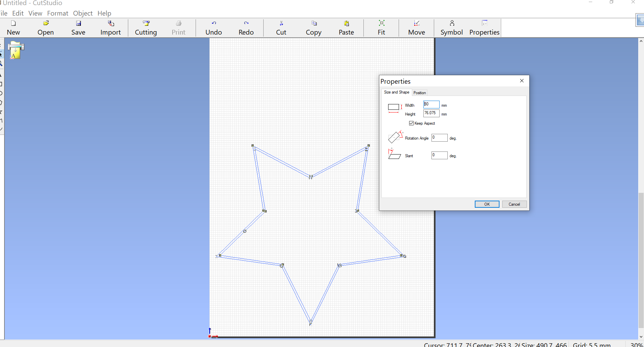Viewport: 644px width, 347px height.
Task: Click the Rotation Angle input field
Action: (x=439, y=138)
